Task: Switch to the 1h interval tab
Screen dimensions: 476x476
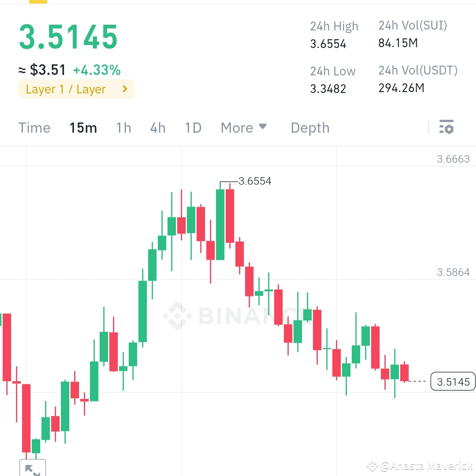Action: click(x=123, y=127)
